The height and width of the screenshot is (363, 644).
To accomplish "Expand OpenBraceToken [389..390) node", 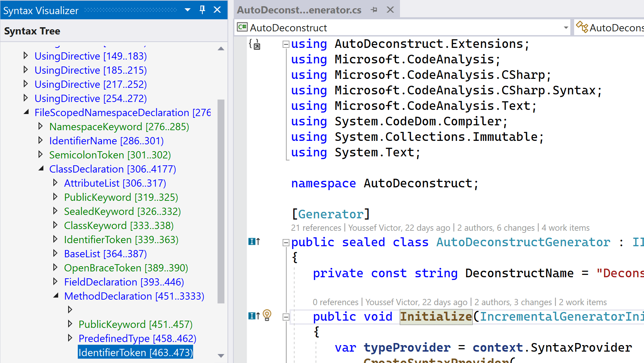I will (x=55, y=267).
